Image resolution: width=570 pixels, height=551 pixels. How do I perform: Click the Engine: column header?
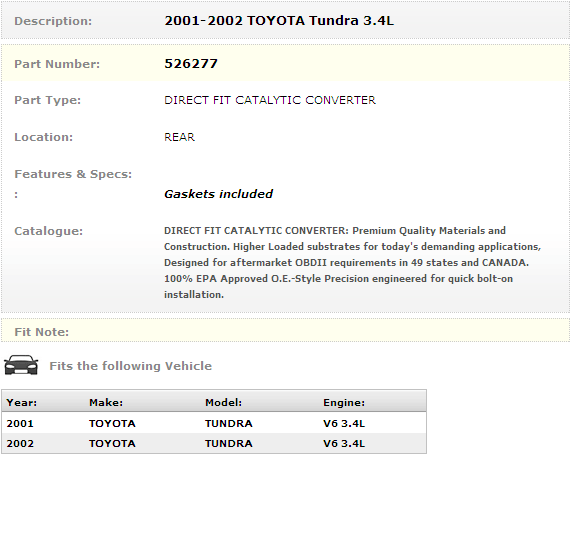tap(344, 402)
